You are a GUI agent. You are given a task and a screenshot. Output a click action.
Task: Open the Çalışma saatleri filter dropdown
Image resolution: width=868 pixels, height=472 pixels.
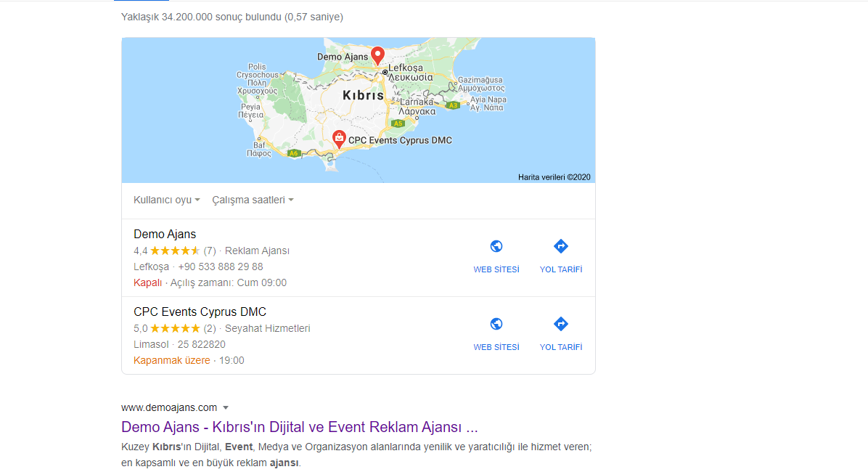click(253, 200)
